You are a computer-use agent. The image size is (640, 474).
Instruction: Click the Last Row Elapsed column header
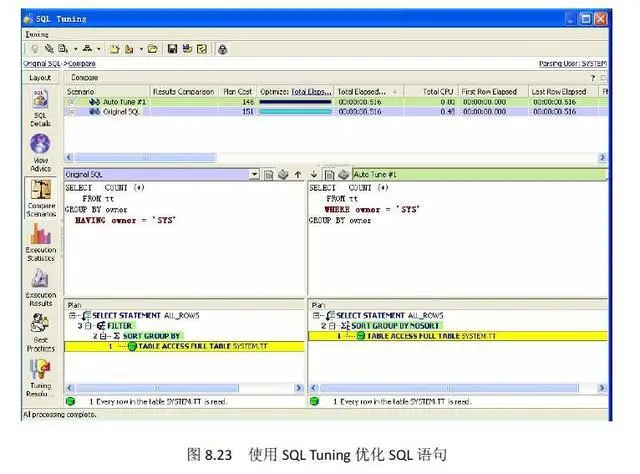coord(563,92)
